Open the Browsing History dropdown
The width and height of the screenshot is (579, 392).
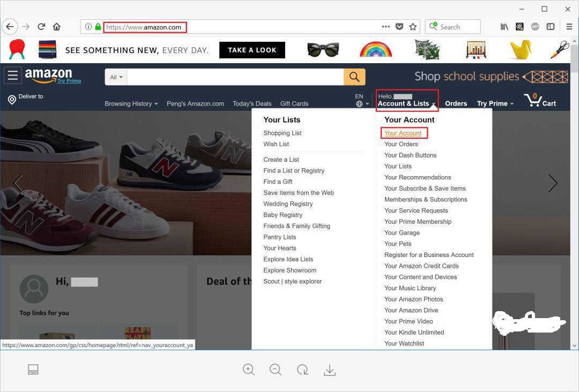[131, 104]
